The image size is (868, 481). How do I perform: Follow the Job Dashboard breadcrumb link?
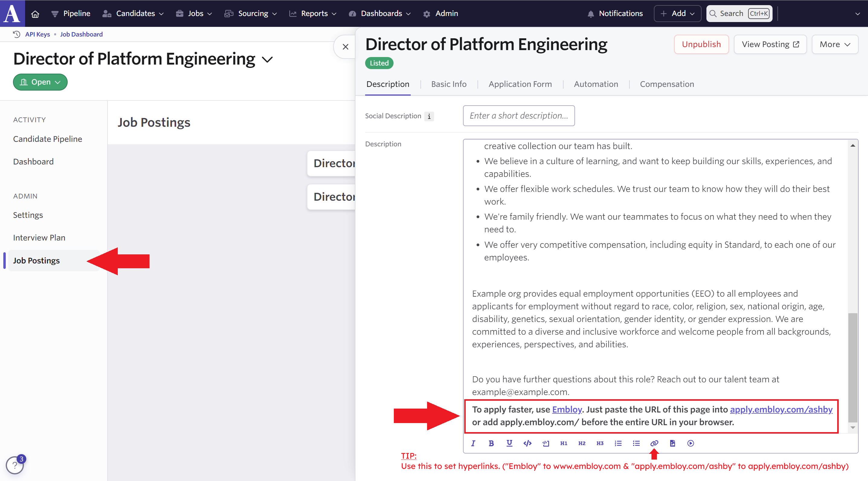(x=81, y=34)
